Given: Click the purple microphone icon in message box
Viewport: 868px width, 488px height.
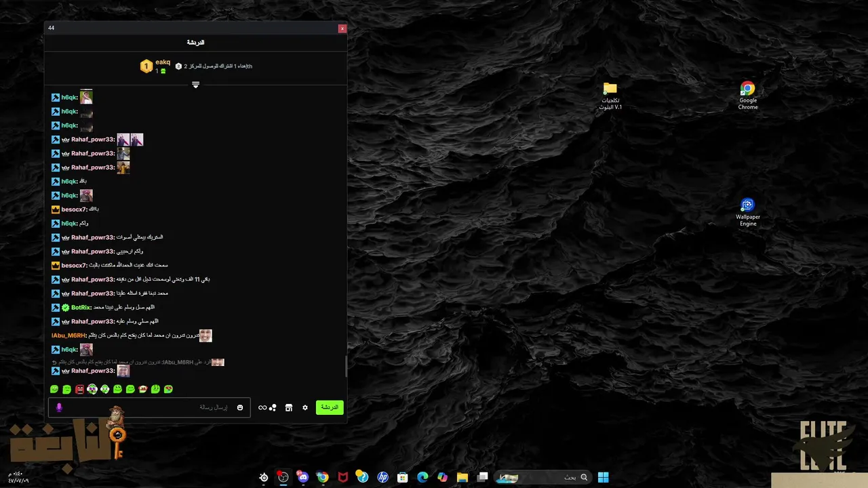Looking at the screenshot, I should click(x=59, y=407).
